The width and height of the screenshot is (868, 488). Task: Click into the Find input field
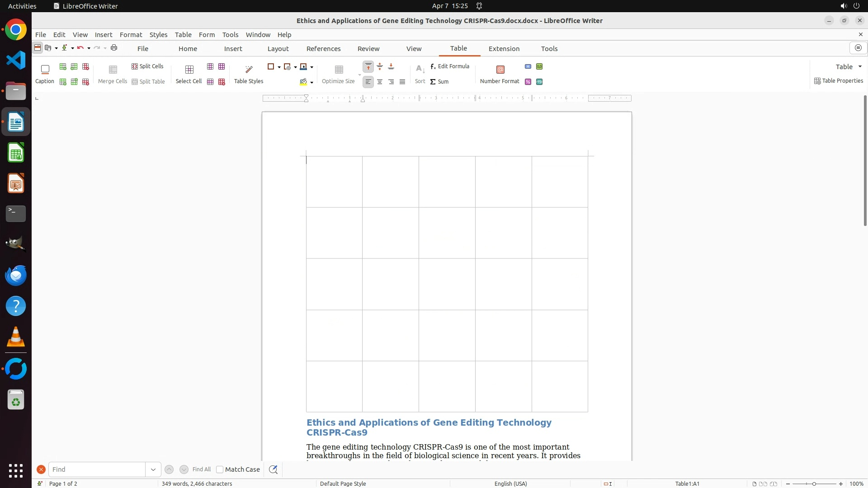(x=97, y=469)
